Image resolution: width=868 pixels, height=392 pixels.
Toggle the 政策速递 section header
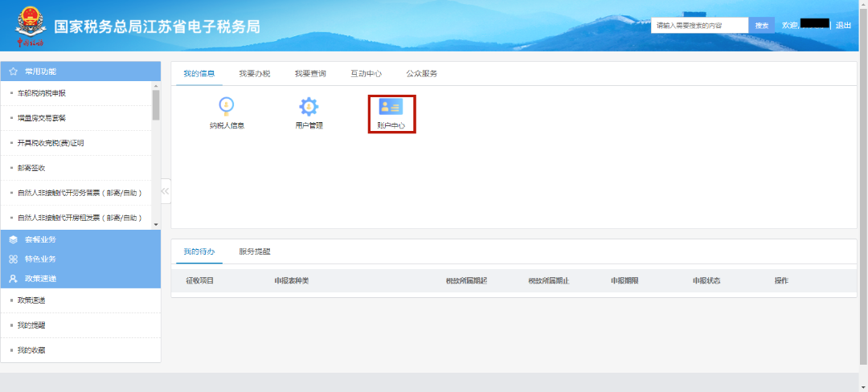[x=81, y=279]
